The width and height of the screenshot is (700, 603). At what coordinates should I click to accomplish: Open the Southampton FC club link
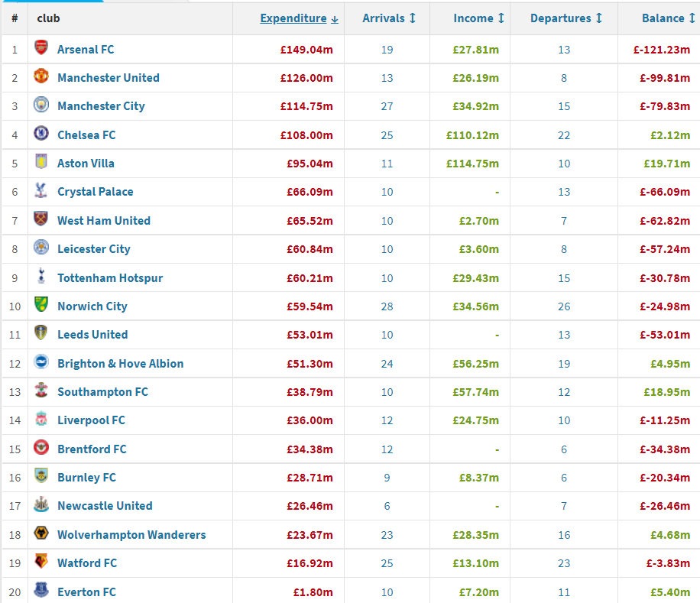pyautogui.click(x=102, y=392)
